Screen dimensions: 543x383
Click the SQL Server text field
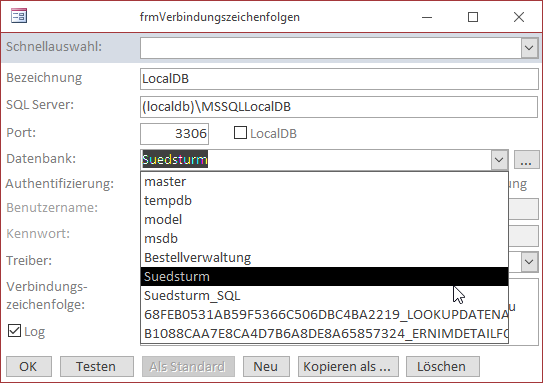[339, 107]
